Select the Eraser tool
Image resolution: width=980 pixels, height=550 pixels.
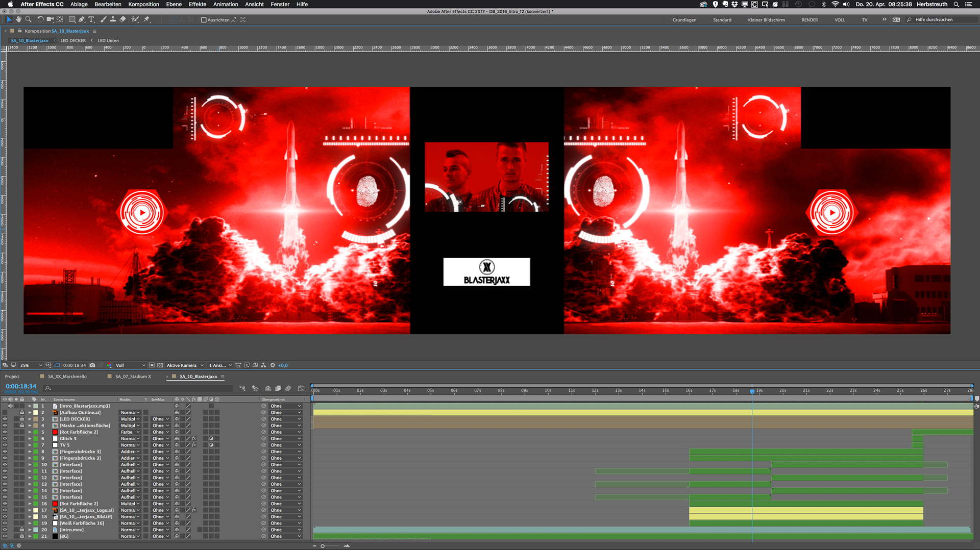[x=122, y=19]
